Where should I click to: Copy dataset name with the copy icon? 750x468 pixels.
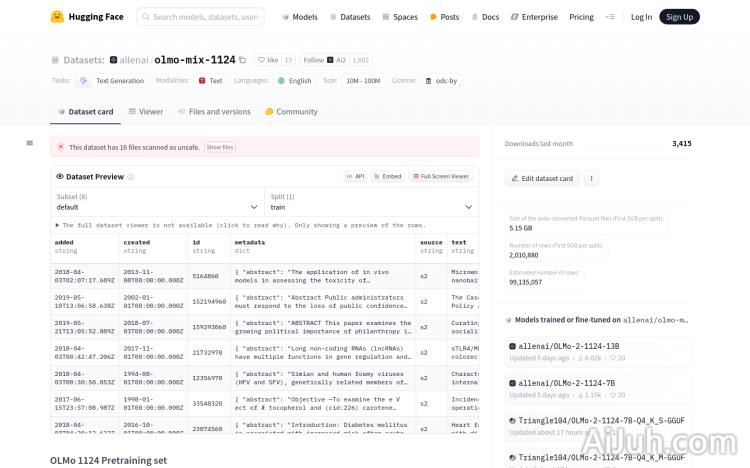242,60
